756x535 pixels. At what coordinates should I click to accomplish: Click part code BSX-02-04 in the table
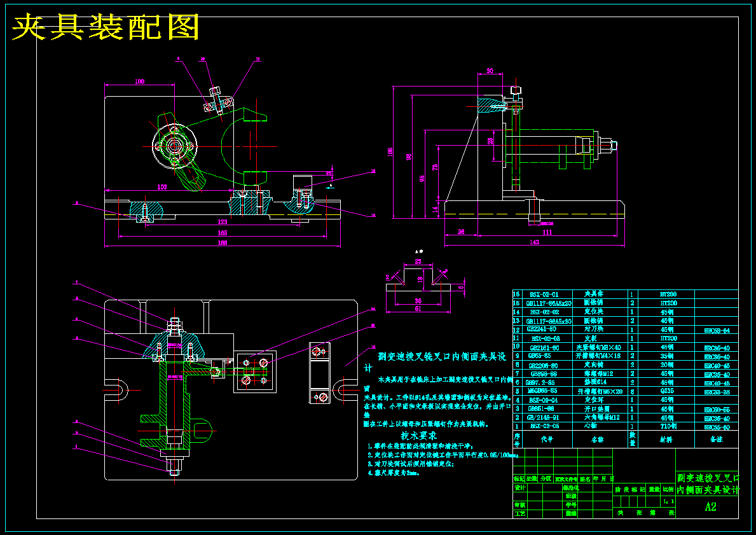click(x=544, y=400)
